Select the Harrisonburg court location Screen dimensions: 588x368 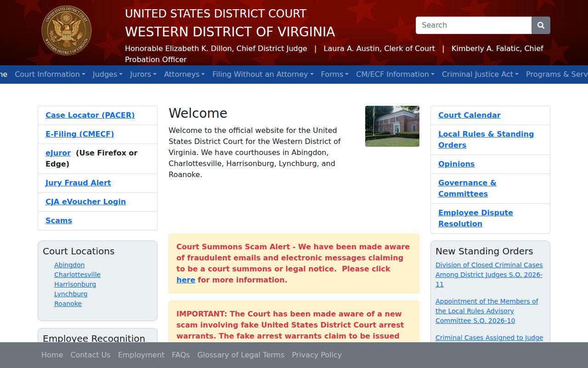(75, 284)
